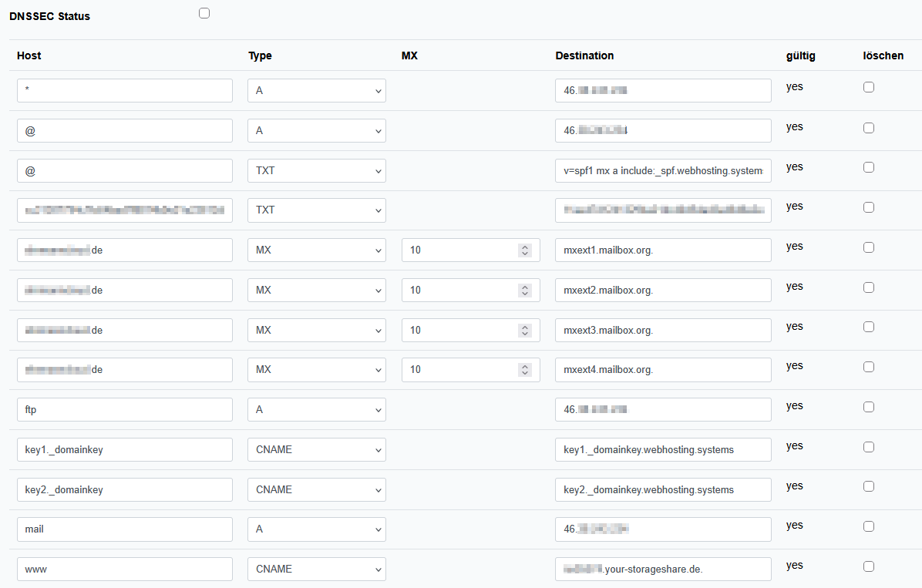The width and height of the screenshot is (922, 588).
Task: Open Type dropdown for the mail record
Action: (x=316, y=529)
